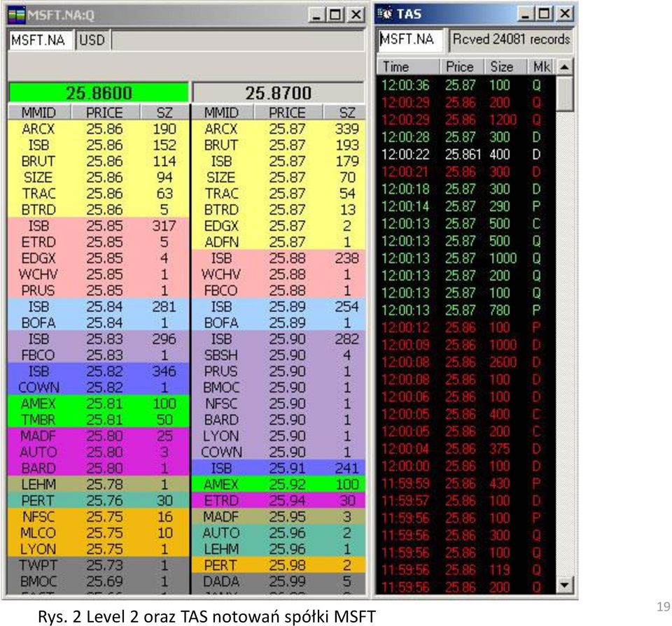Select MADF ask row at 25.95

[279, 518]
